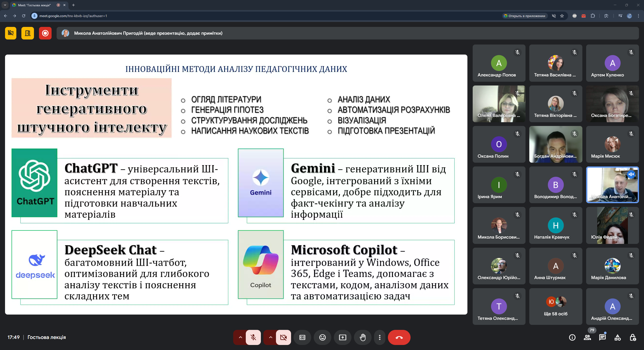
Task: Click the microphone permission indicator in address bar
Action: point(34,16)
